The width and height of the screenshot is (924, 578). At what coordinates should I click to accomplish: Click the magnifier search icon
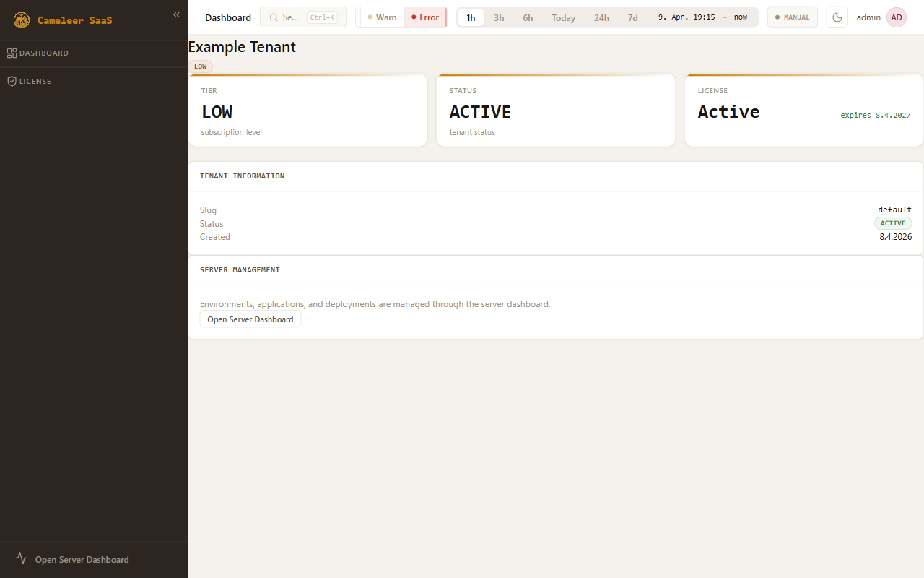(274, 17)
